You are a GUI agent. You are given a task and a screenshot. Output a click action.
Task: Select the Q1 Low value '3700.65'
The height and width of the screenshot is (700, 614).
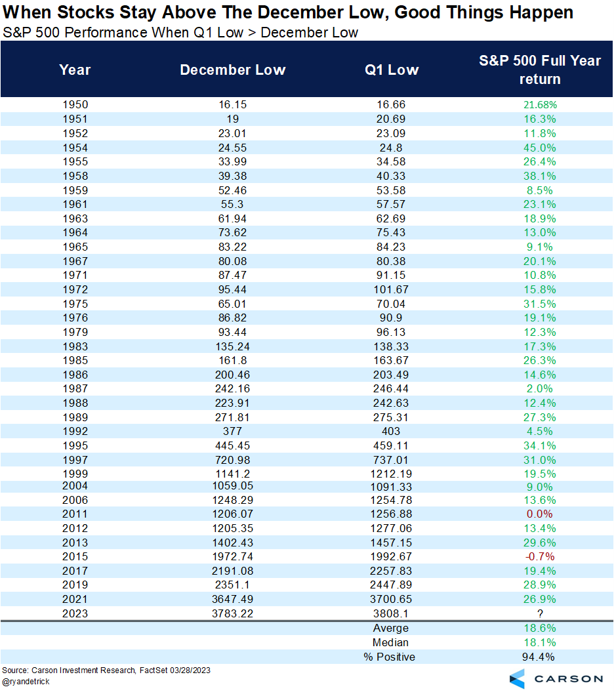391,599
